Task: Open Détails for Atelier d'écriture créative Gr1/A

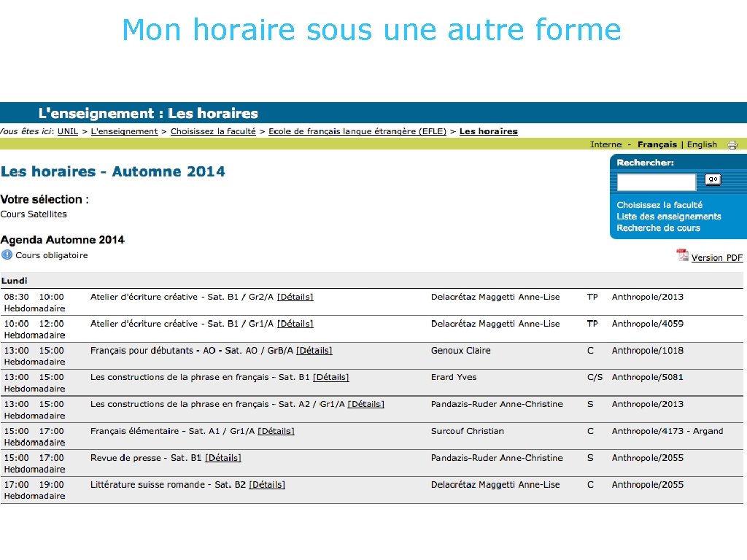Action: [x=295, y=324]
